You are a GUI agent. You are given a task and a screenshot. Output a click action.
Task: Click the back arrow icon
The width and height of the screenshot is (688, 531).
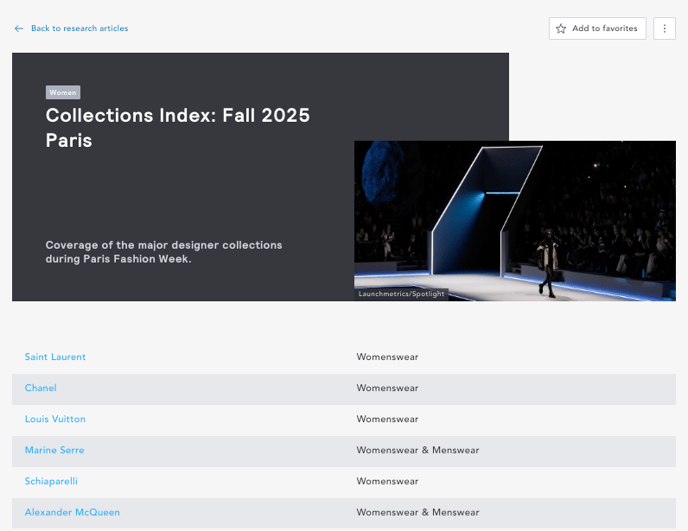18,29
